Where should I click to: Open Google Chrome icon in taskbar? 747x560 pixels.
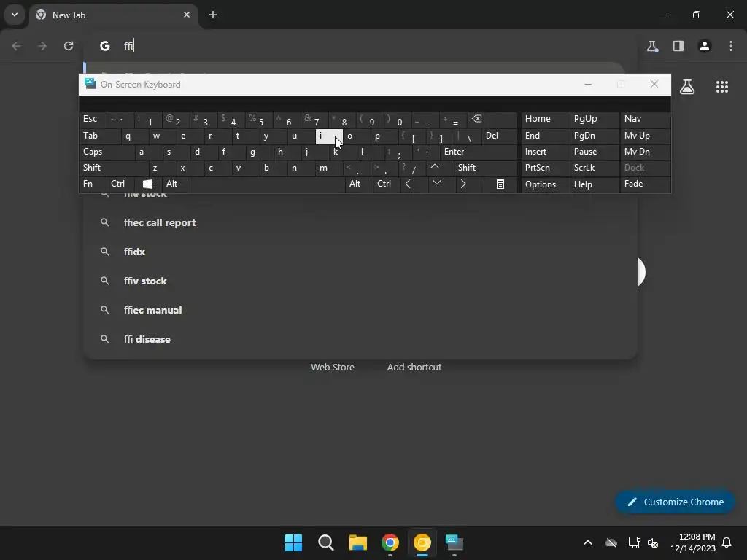click(x=390, y=542)
